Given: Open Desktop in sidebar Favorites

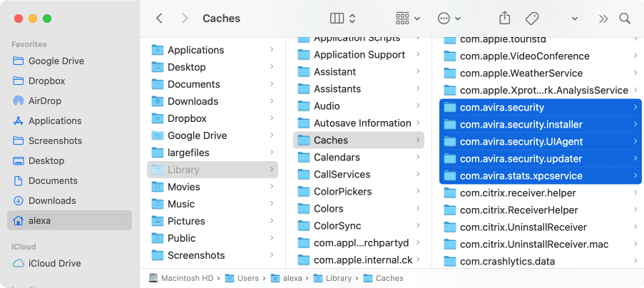Looking at the screenshot, I should tap(69, 161).
